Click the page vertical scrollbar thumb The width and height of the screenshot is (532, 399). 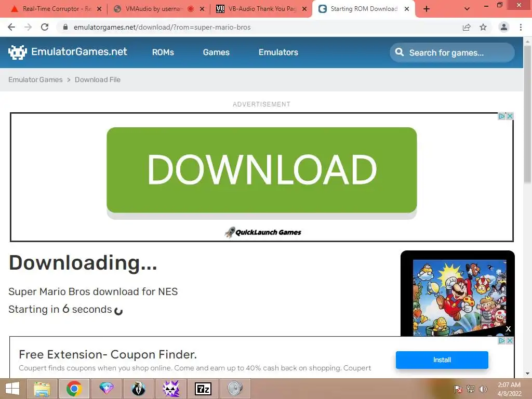click(x=528, y=114)
